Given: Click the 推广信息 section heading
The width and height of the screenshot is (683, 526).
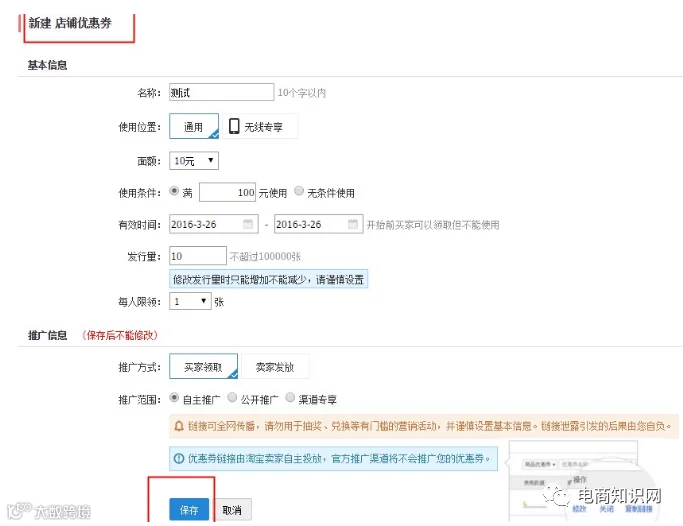Looking at the screenshot, I should click(47, 335).
